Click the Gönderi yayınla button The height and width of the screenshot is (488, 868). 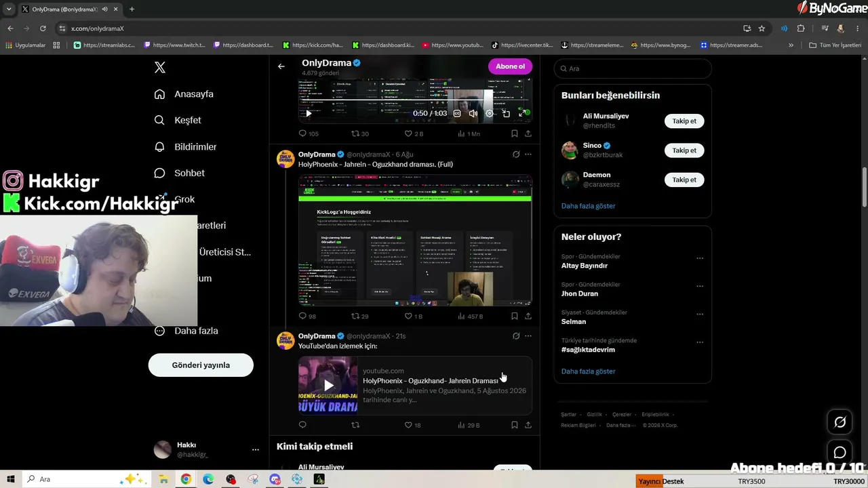[x=201, y=365]
